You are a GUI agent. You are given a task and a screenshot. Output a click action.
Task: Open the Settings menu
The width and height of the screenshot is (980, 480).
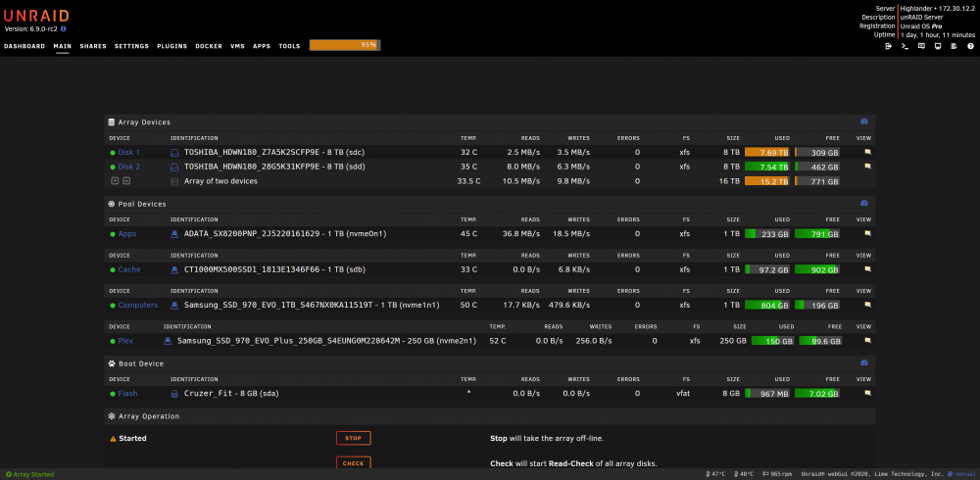tap(132, 46)
